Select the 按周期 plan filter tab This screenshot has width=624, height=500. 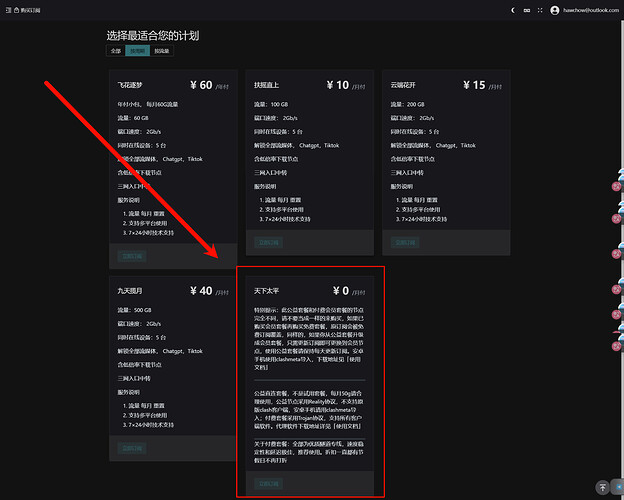138,51
